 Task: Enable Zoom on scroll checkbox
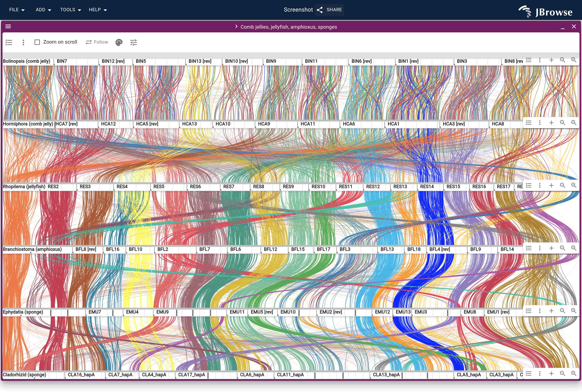37,42
